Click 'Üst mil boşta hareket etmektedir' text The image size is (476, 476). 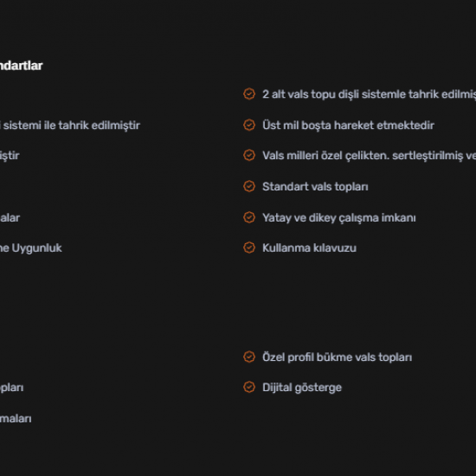(x=348, y=125)
